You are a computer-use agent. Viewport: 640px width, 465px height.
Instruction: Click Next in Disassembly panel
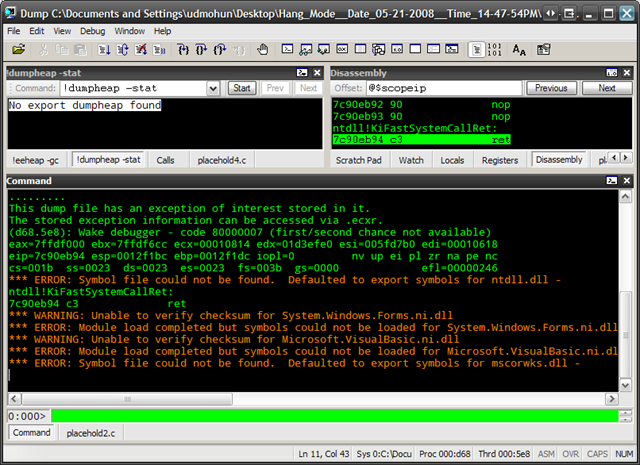tap(607, 88)
